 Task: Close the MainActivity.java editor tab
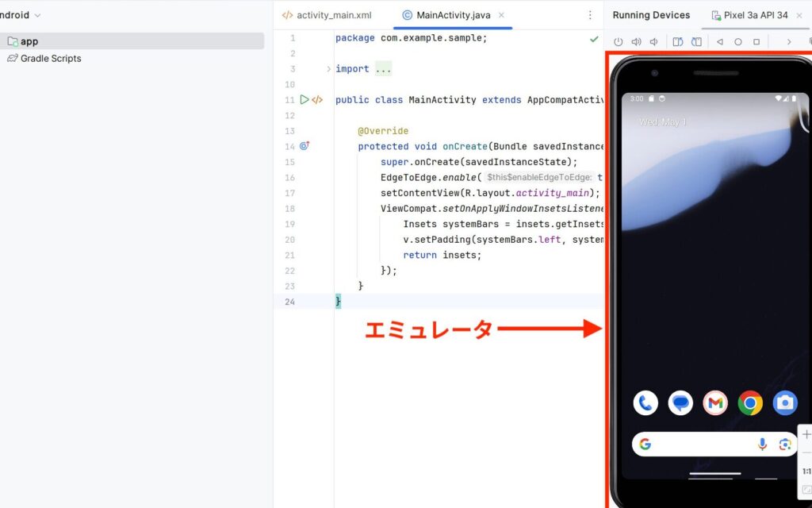pyautogui.click(x=501, y=15)
